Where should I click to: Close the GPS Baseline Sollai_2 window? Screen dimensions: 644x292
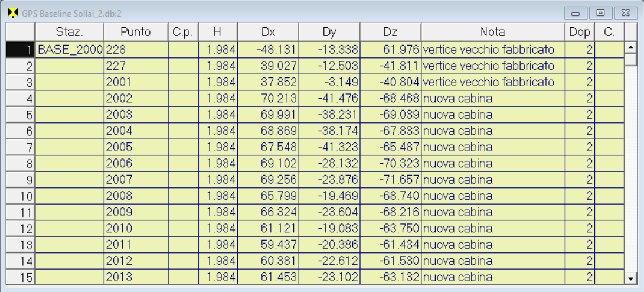tap(626, 13)
